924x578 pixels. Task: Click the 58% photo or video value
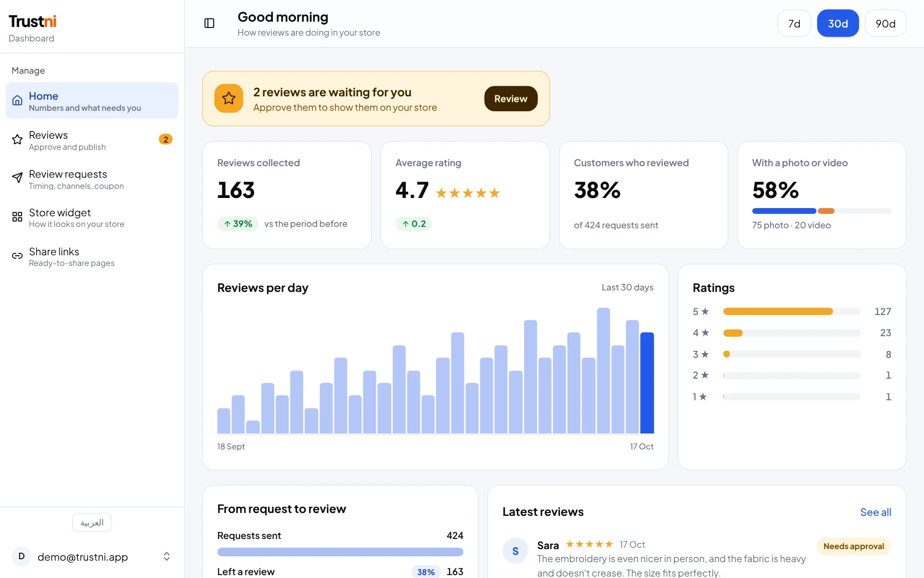pyautogui.click(x=776, y=190)
